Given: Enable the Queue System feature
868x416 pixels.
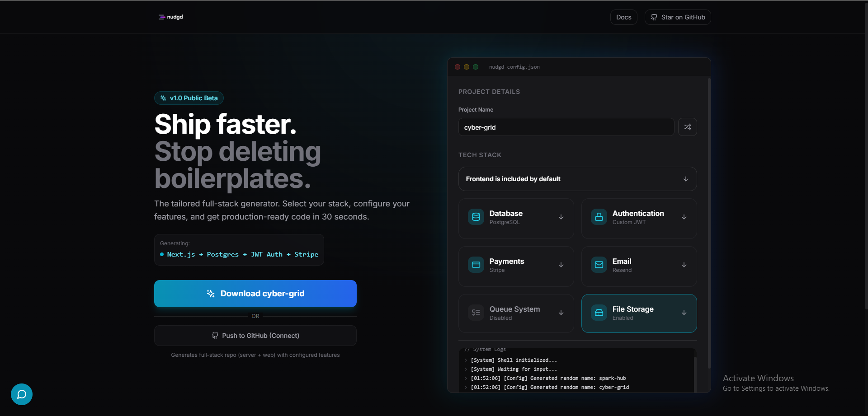Looking at the screenshot, I should click(x=516, y=313).
